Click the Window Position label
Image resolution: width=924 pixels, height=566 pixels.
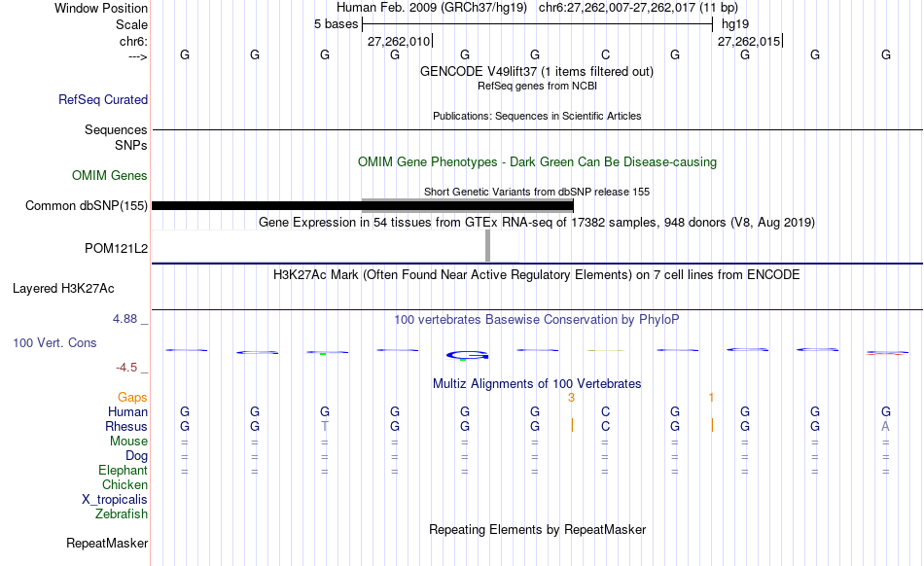[101, 8]
